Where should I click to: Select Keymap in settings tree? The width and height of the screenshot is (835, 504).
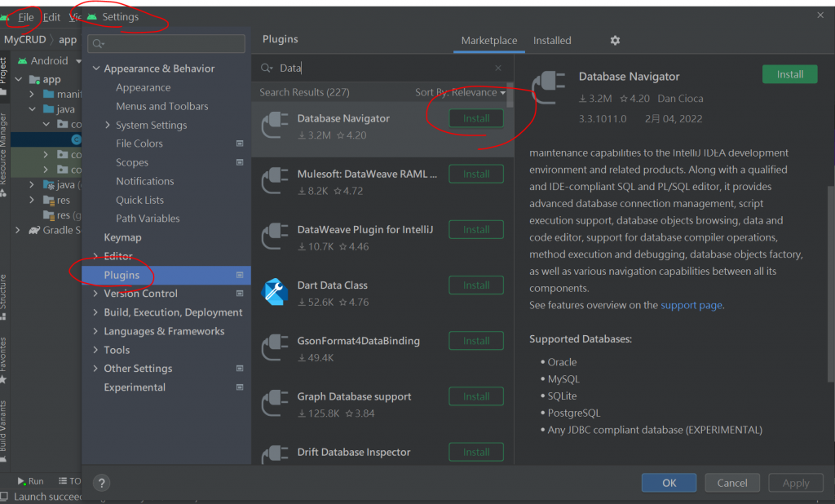click(122, 237)
